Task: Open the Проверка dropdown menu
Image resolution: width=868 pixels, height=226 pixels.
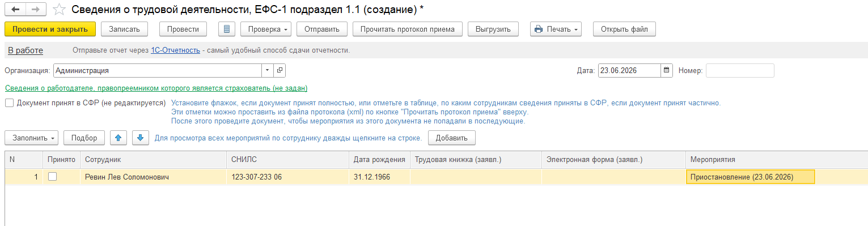Action: click(x=266, y=29)
